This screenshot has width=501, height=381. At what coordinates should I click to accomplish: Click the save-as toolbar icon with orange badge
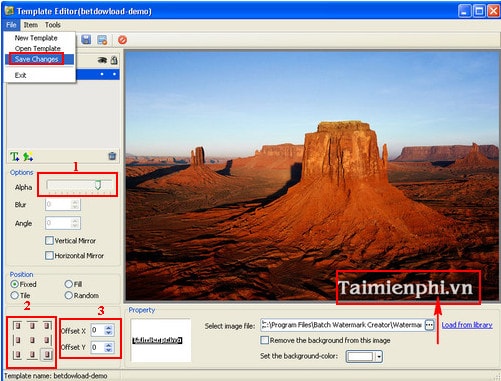click(x=102, y=40)
